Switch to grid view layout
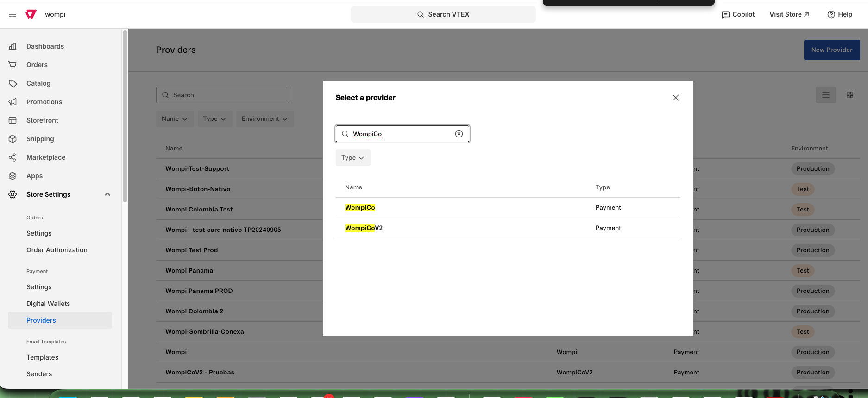The height and width of the screenshot is (398, 868). tap(850, 95)
